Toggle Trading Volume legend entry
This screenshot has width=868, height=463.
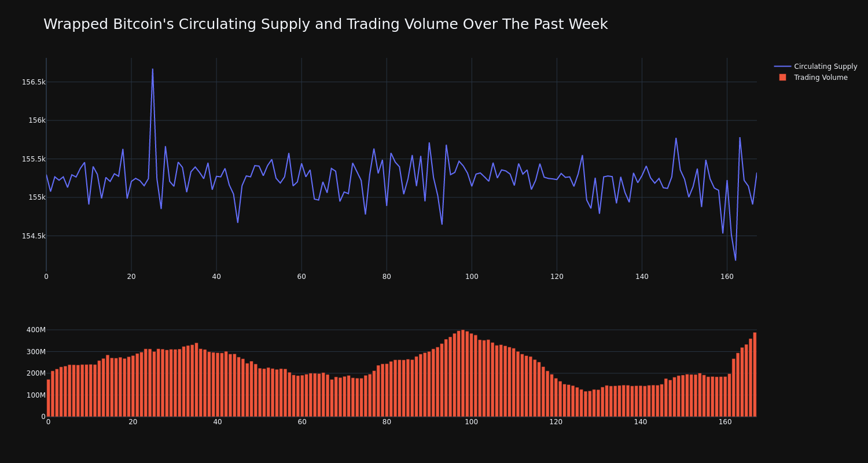[812, 78]
